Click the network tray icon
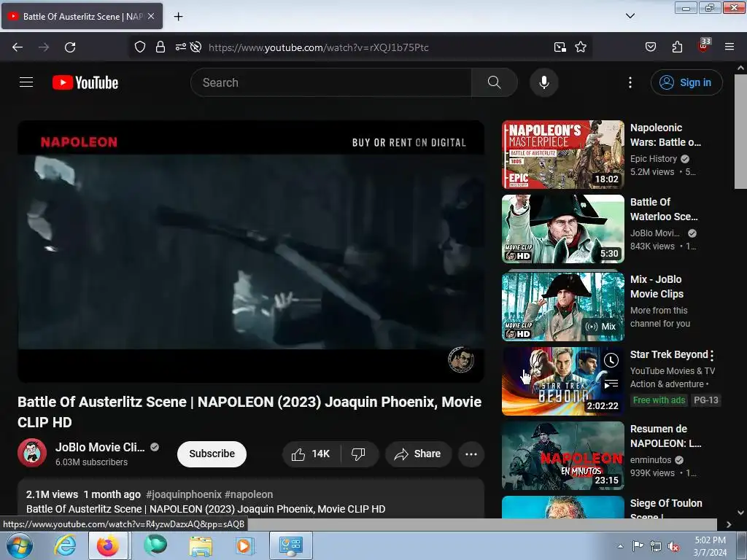This screenshot has width=747, height=560. (x=656, y=546)
